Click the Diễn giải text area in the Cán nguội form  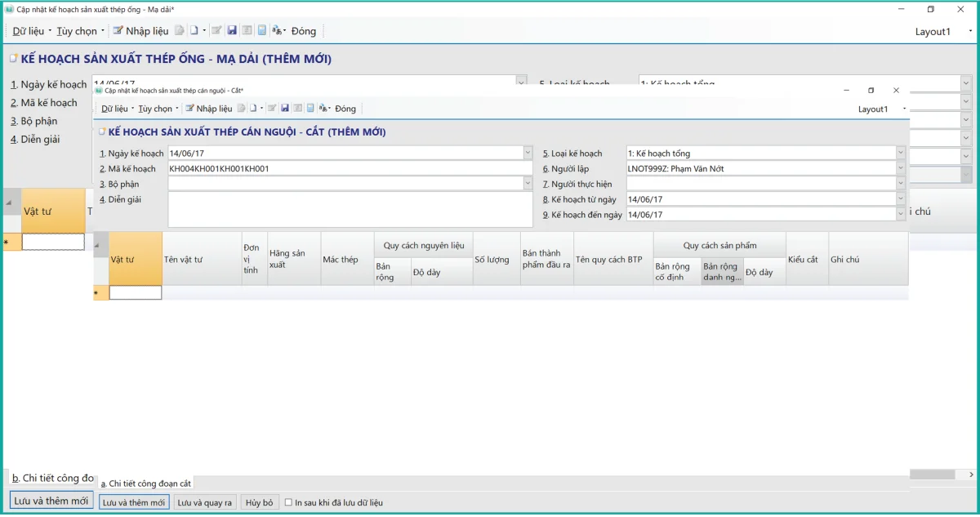(x=350, y=210)
